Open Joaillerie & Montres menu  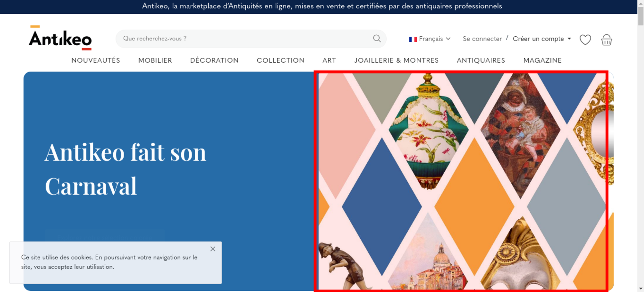pos(396,60)
